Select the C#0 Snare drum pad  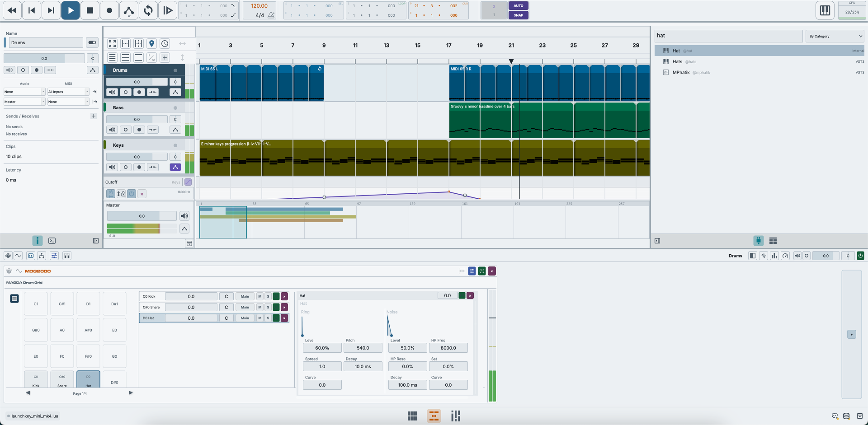pos(62,379)
